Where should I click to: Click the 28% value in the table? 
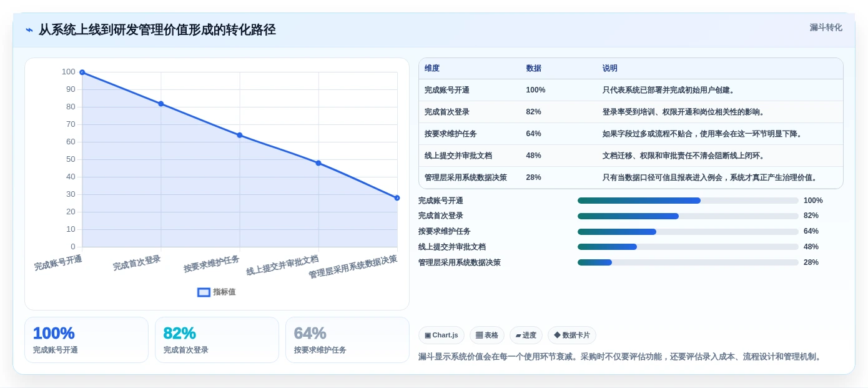point(534,177)
